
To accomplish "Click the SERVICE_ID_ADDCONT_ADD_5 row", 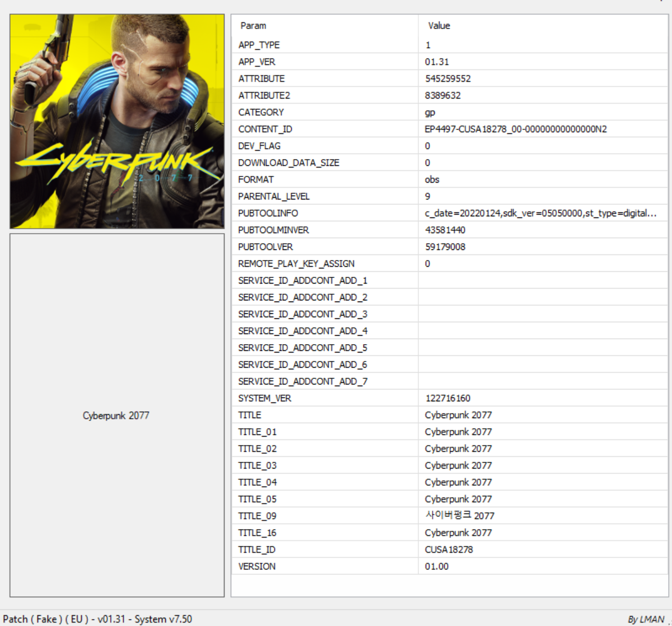I will (x=449, y=347).
